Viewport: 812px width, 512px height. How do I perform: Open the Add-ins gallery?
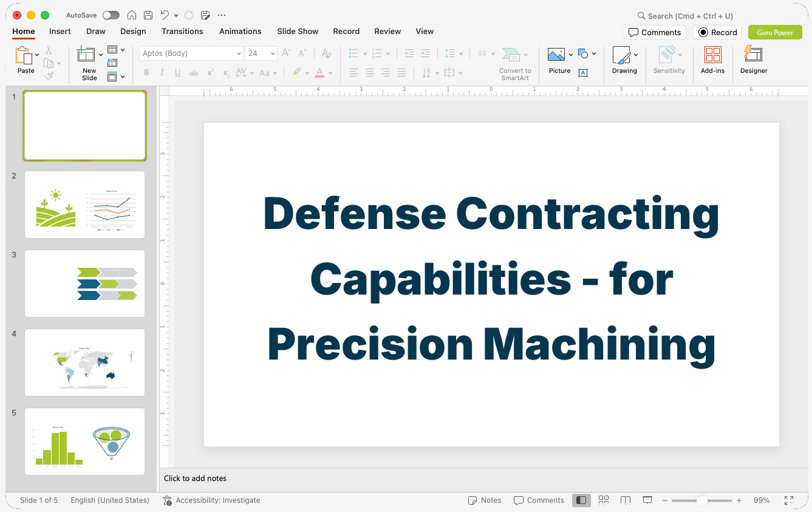(712, 60)
